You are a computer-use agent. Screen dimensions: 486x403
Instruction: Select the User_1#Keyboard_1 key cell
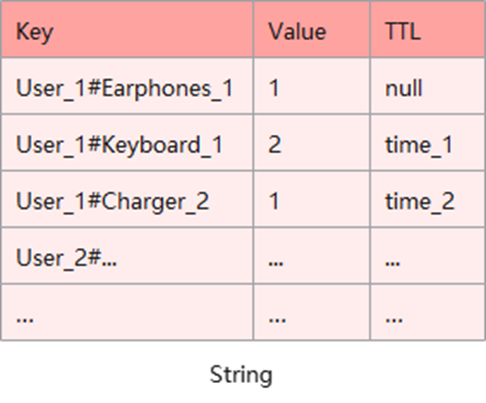tap(127, 143)
